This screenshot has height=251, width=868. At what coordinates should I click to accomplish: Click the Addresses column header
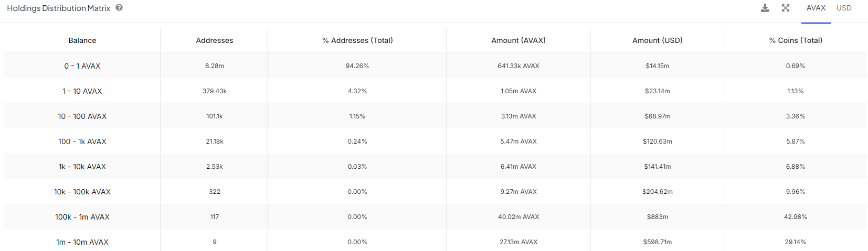coord(215,40)
